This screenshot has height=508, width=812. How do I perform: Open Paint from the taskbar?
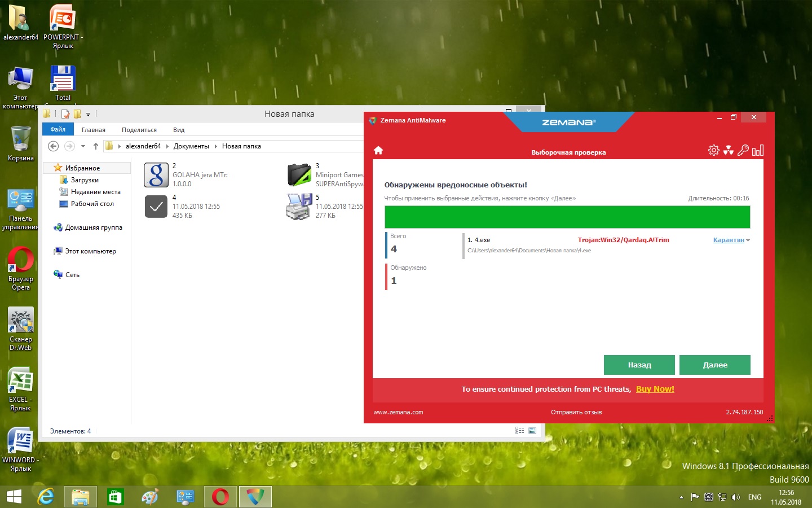150,497
